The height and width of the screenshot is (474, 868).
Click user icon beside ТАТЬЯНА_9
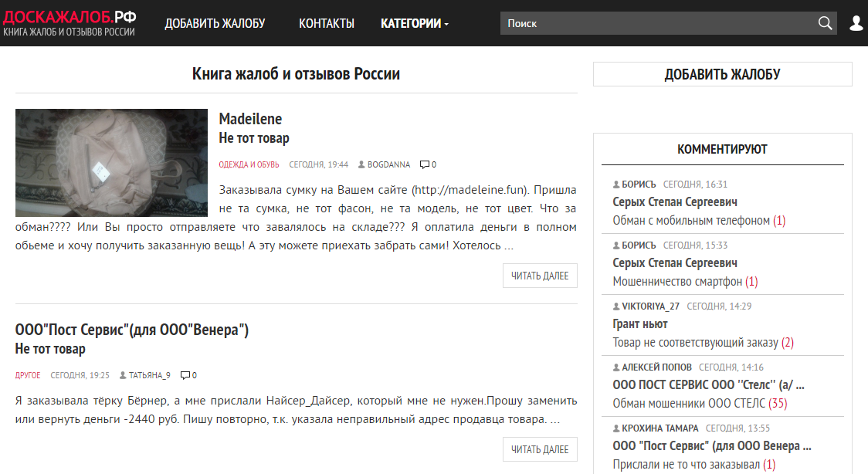[123, 375]
